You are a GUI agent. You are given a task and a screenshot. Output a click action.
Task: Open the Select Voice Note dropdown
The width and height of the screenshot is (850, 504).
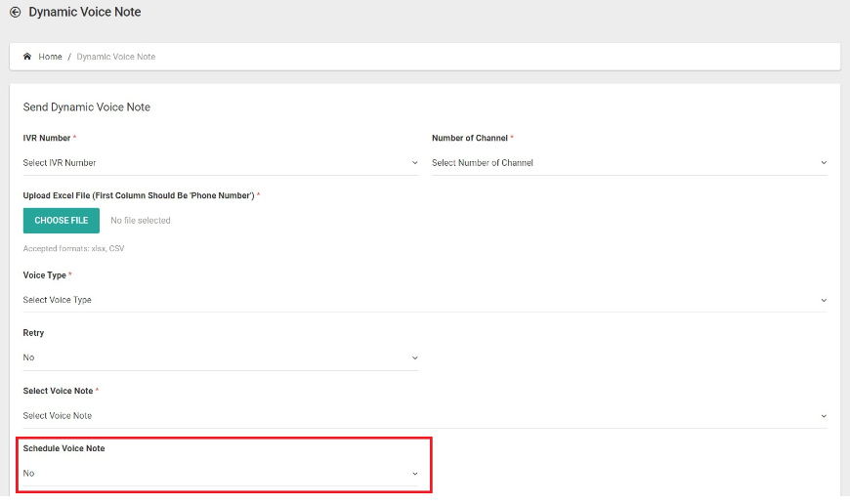(425, 416)
